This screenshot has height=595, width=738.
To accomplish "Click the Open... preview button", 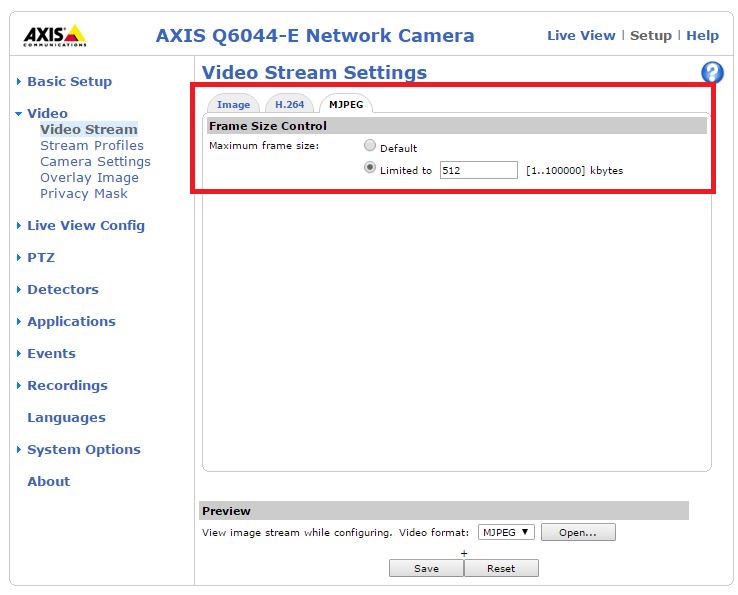I will pos(577,532).
